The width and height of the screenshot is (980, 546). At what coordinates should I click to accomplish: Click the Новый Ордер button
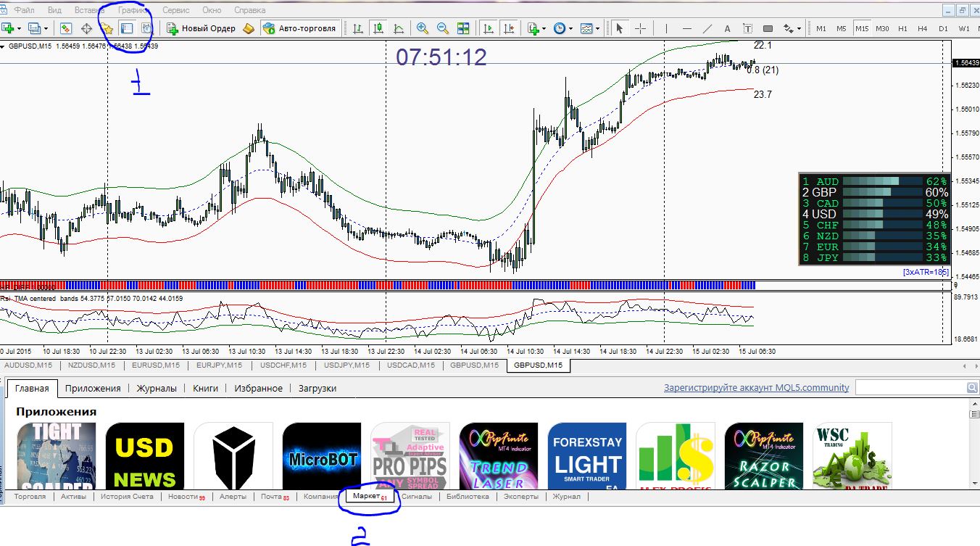point(202,28)
